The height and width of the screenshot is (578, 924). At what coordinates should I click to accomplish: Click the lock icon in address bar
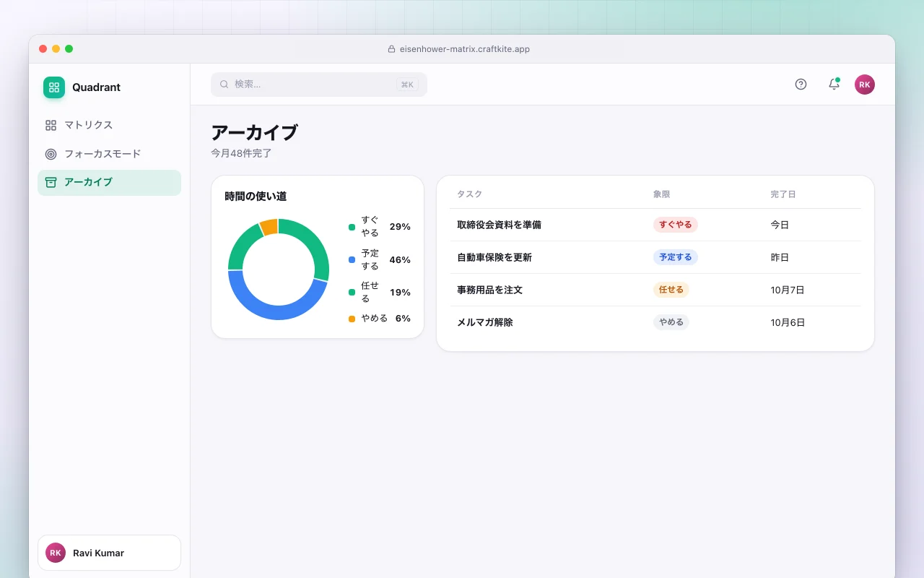[x=391, y=49]
